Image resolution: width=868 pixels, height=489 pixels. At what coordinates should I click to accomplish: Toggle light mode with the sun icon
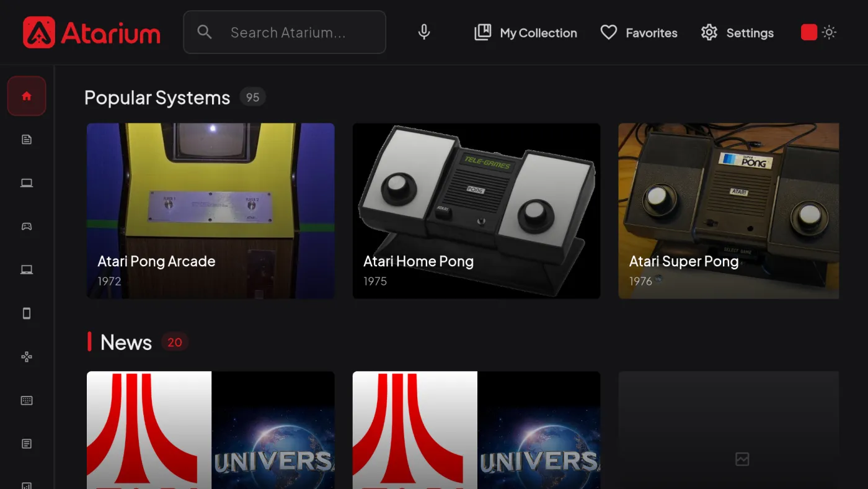[x=830, y=32]
